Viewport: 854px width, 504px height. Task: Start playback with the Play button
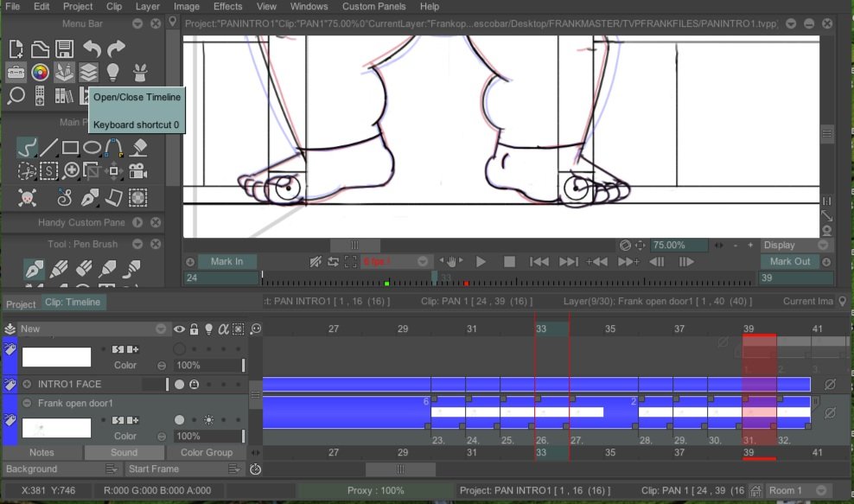click(481, 262)
